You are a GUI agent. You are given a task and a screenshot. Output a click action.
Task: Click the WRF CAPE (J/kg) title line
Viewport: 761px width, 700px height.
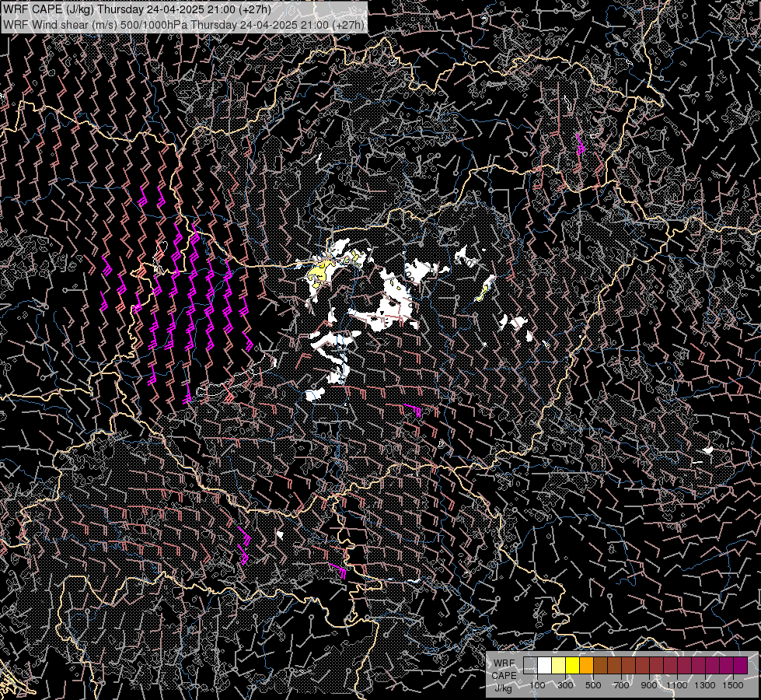click(x=137, y=9)
